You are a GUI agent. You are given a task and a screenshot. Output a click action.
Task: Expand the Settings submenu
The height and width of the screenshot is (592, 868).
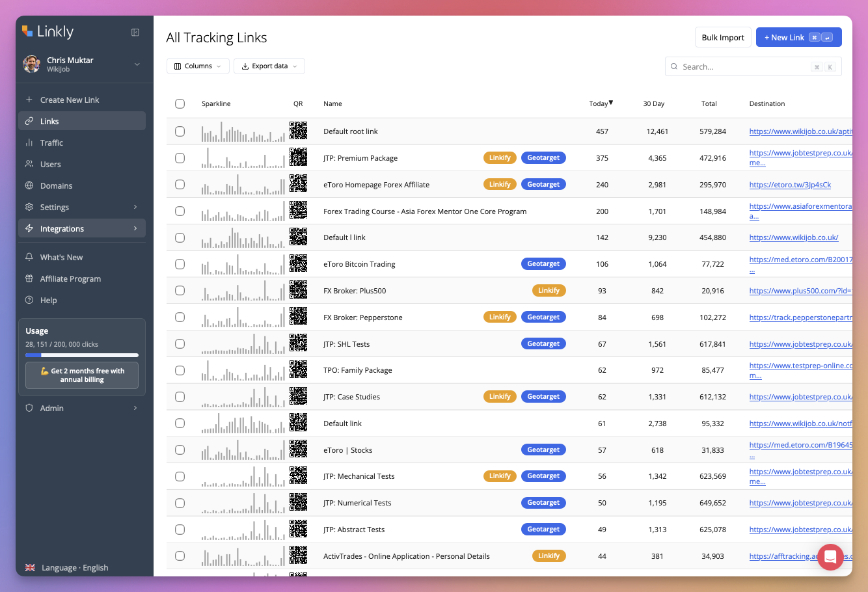point(135,207)
